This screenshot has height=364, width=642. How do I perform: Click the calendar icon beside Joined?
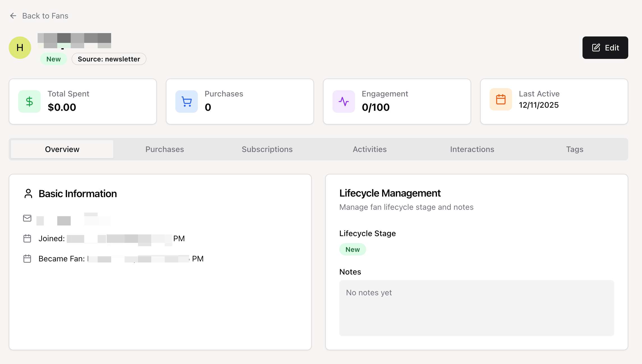pos(27,238)
